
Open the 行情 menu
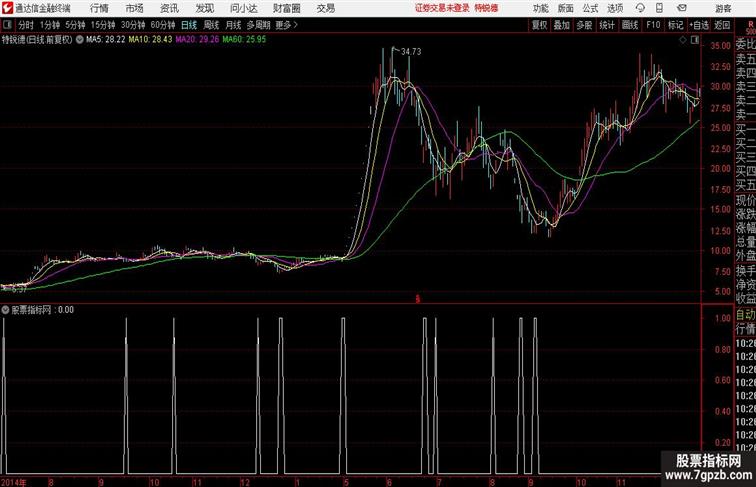99,8
